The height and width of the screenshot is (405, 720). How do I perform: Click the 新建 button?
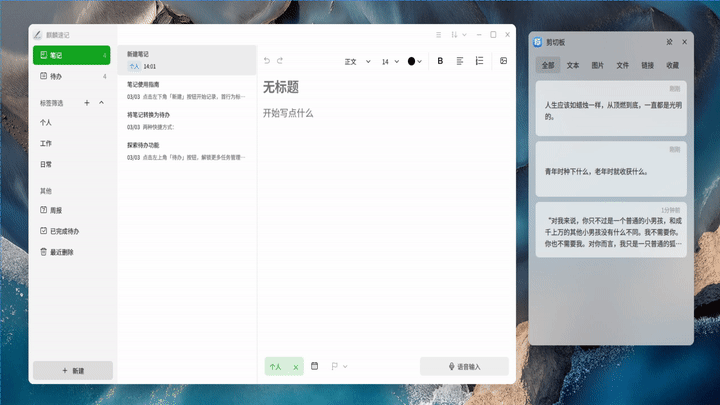(73, 371)
